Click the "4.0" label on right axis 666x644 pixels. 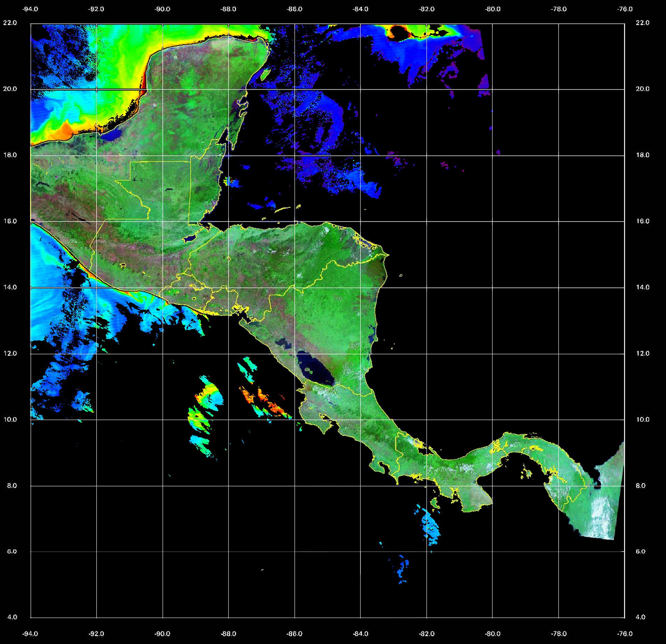click(x=640, y=617)
